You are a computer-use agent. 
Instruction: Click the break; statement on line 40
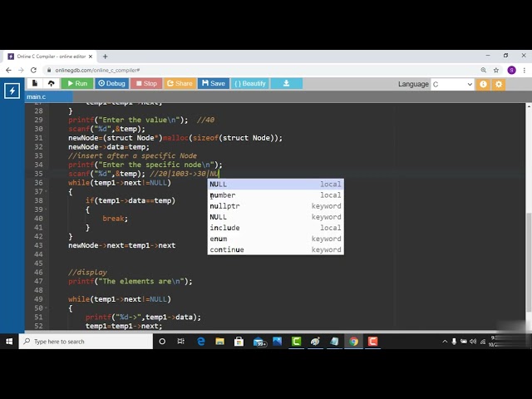(x=116, y=219)
